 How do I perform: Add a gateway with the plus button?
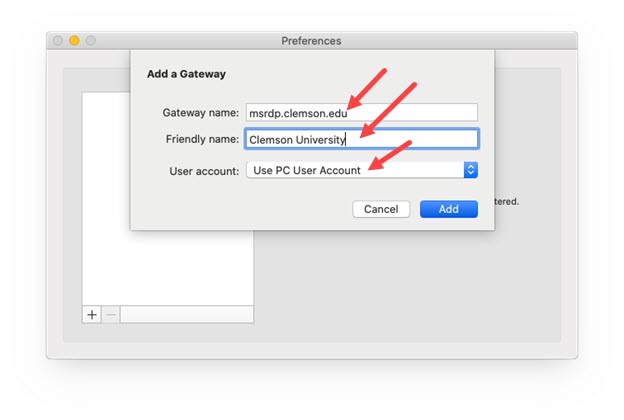[x=92, y=315]
